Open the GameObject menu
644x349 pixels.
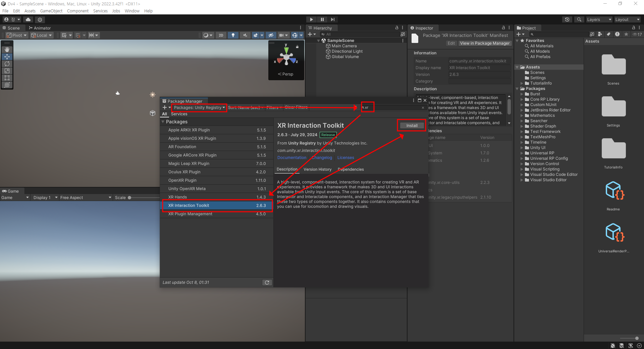(x=51, y=11)
